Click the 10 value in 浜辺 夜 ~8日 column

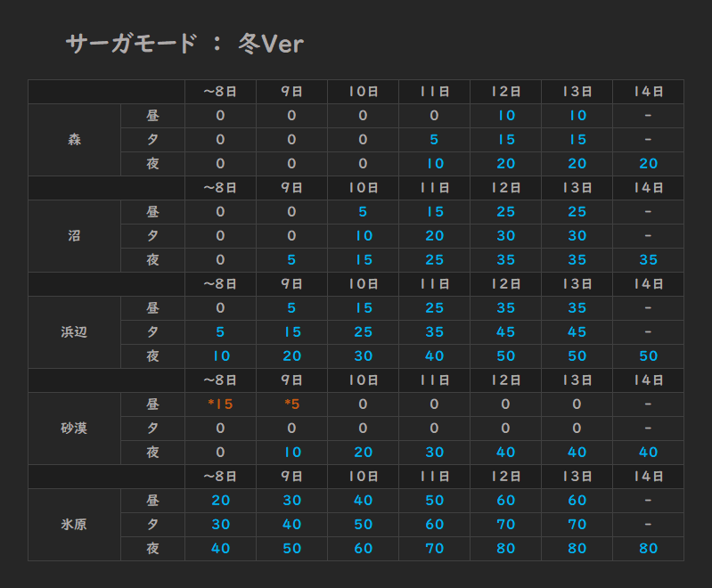coord(221,356)
